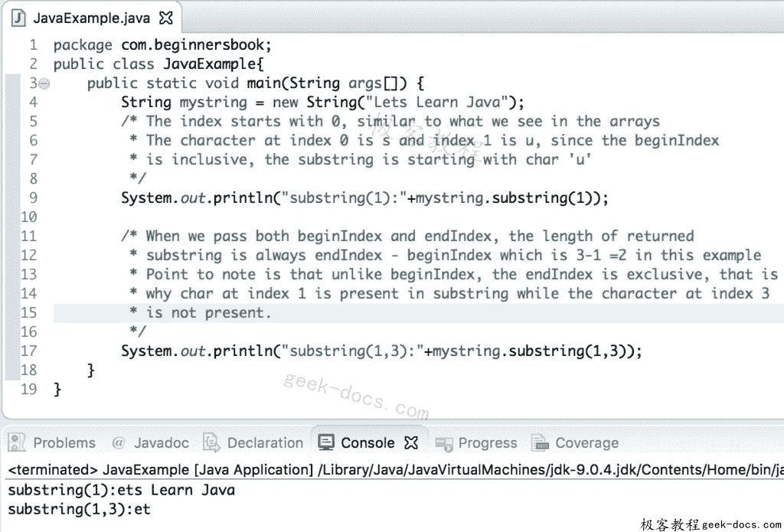The image size is (784, 532).
Task: Close the JavaExample.java editor tab
Action: pyautogui.click(x=165, y=18)
